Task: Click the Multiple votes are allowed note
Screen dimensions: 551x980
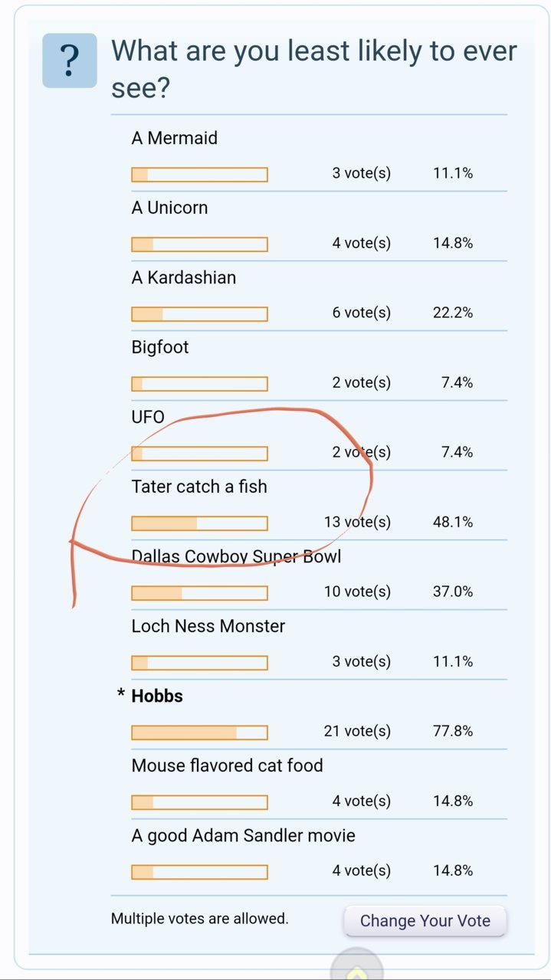Action: (x=200, y=918)
